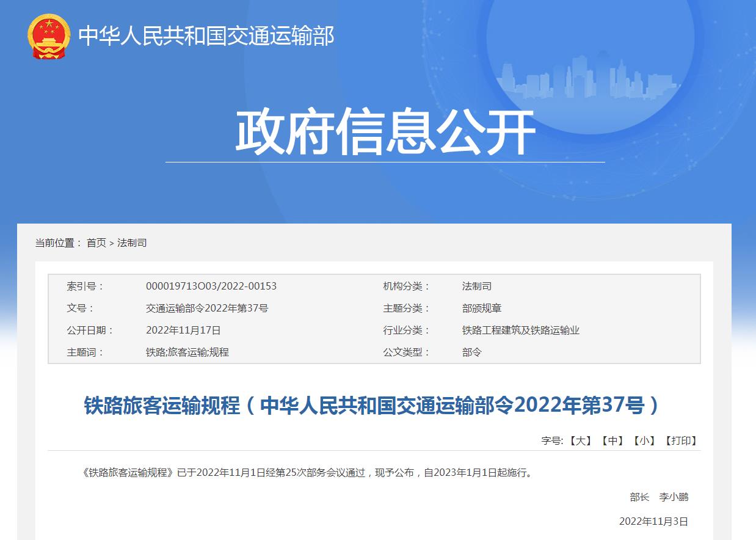Click the 部颁规章 topic category value
The image size is (756, 540).
(482, 308)
